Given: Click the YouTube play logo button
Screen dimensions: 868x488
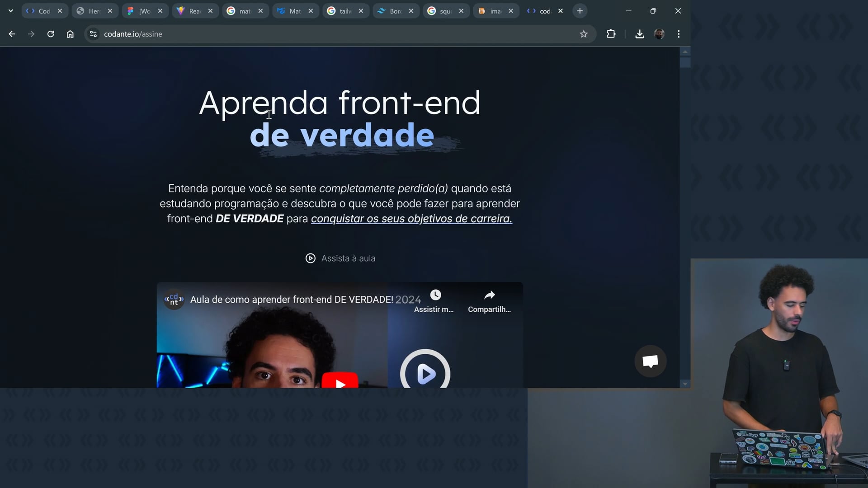Looking at the screenshot, I should (340, 382).
